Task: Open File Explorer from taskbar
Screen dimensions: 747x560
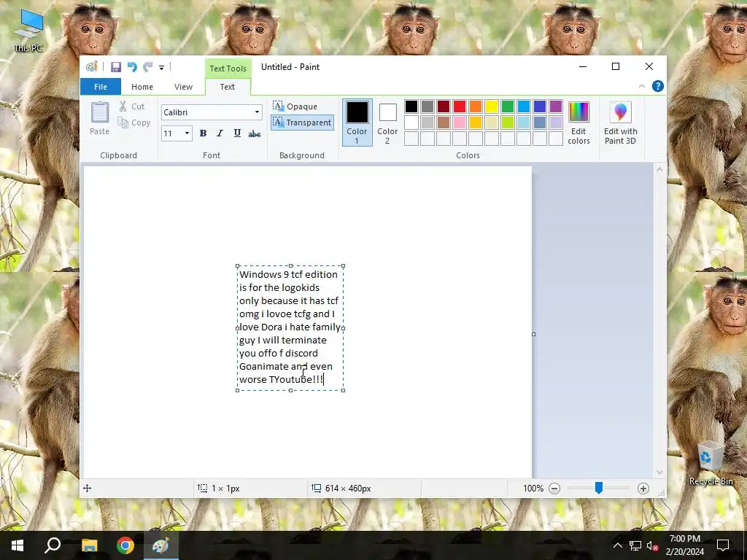Action: (89, 545)
